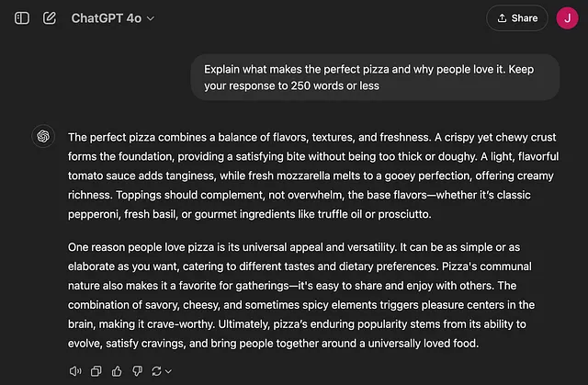Click the ChatGPT logo beside the response
588x385 pixels.
pyautogui.click(x=43, y=136)
